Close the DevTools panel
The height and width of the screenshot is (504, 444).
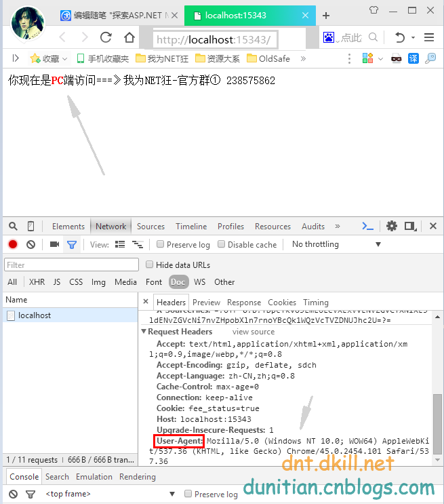tap(433, 226)
